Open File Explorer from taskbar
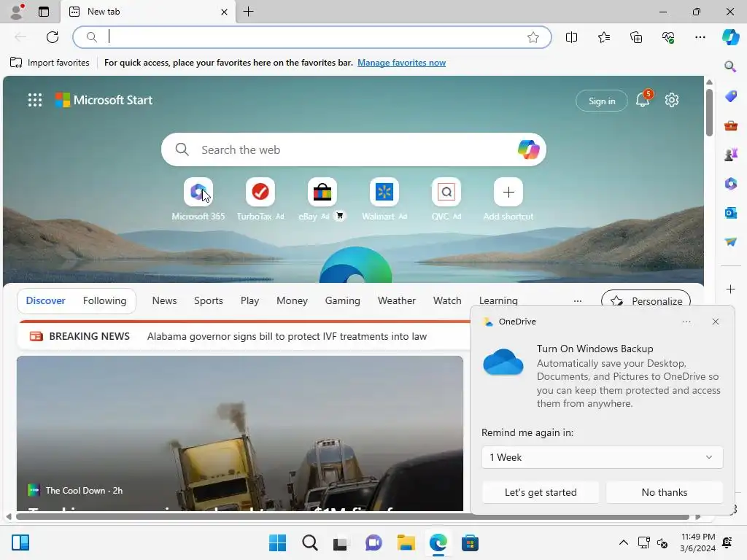Viewport: 747px width, 560px height. (406, 542)
